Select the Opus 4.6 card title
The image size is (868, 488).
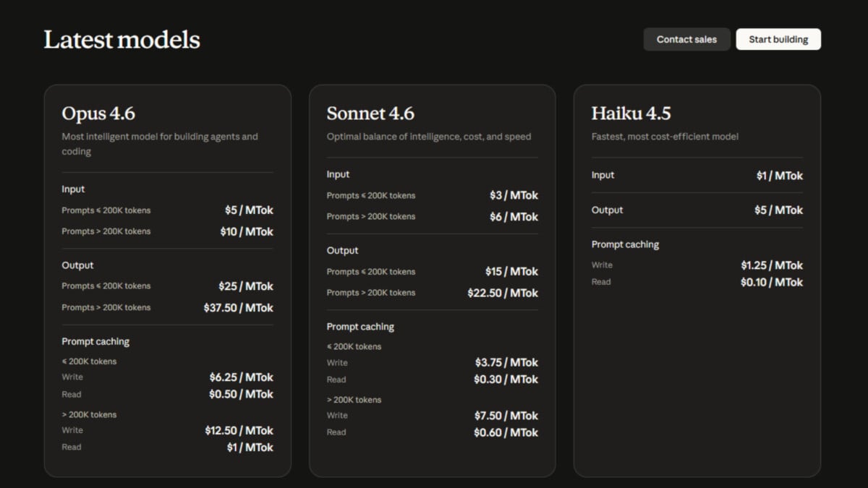[x=98, y=114]
